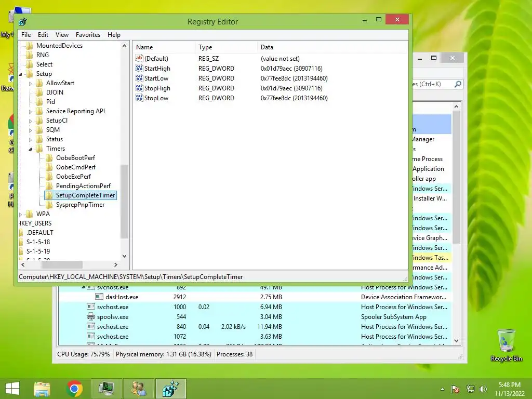Launch Google Chrome from the taskbar
The height and width of the screenshot is (399, 532).
pyautogui.click(x=75, y=389)
